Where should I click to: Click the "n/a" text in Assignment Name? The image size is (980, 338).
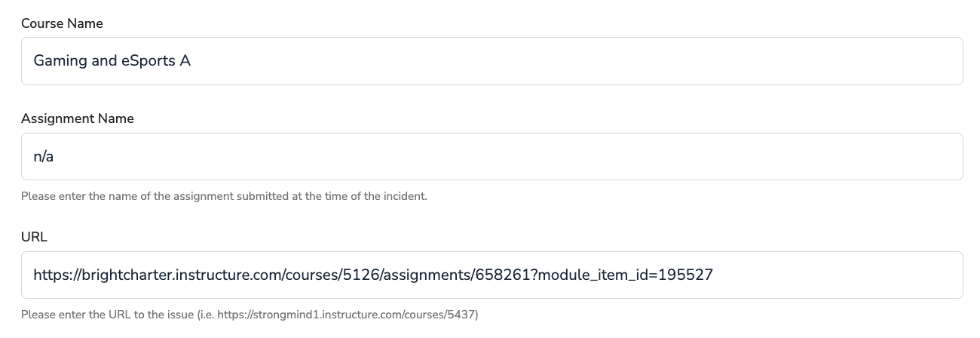[x=44, y=157]
